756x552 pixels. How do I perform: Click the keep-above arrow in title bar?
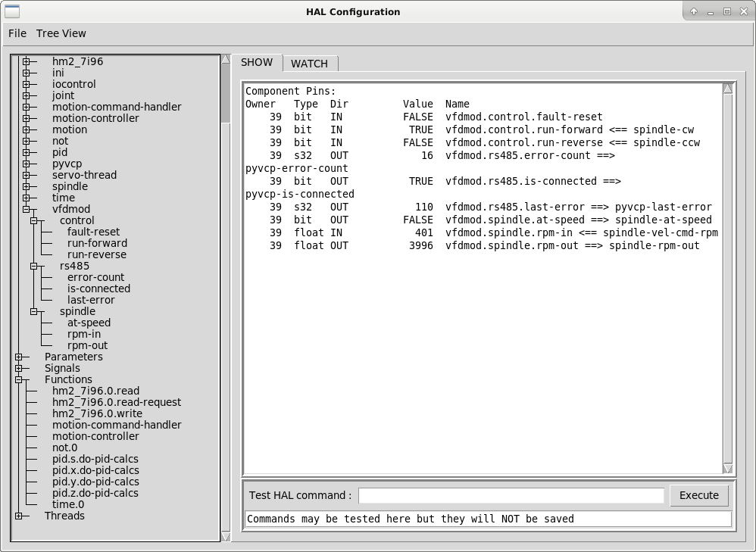coord(694,11)
